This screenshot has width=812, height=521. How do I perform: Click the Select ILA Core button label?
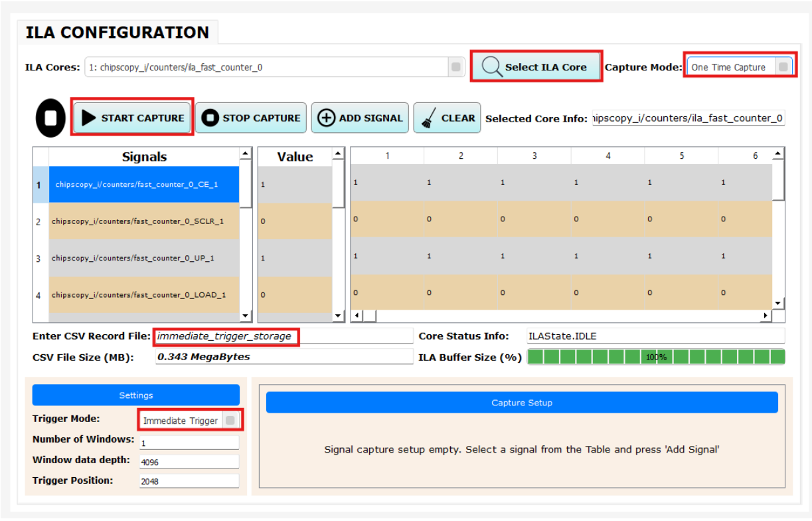546,67
